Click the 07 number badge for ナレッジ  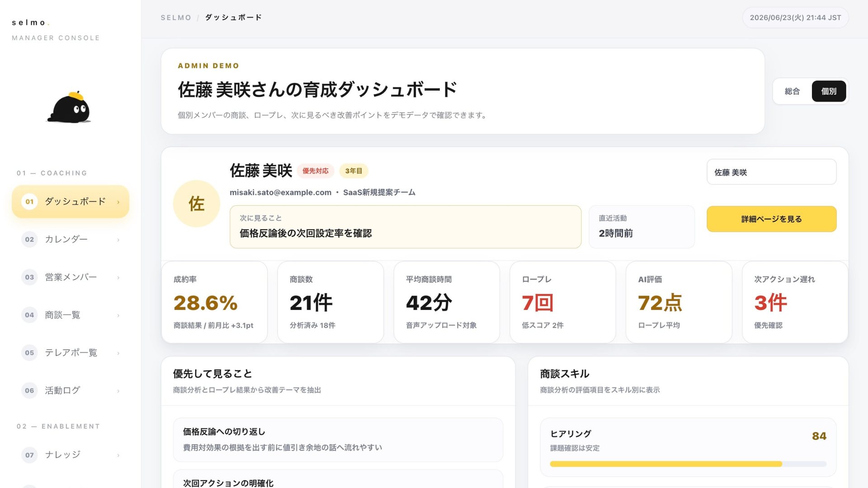click(29, 455)
